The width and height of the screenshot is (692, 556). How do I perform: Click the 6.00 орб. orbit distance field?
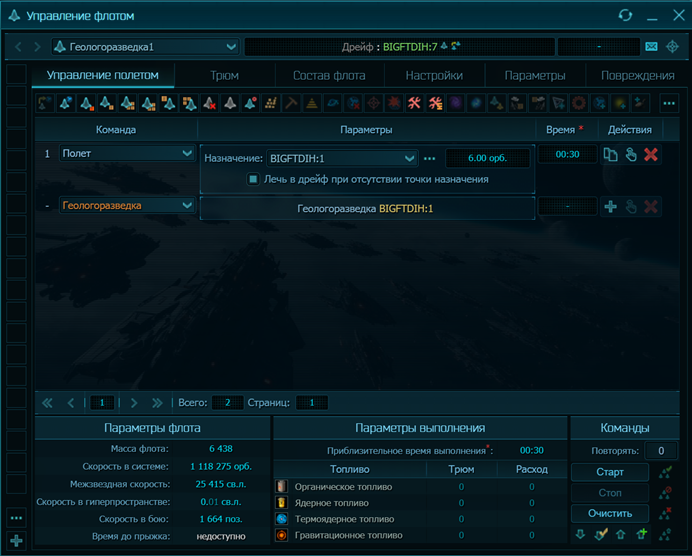pos(487,158)
